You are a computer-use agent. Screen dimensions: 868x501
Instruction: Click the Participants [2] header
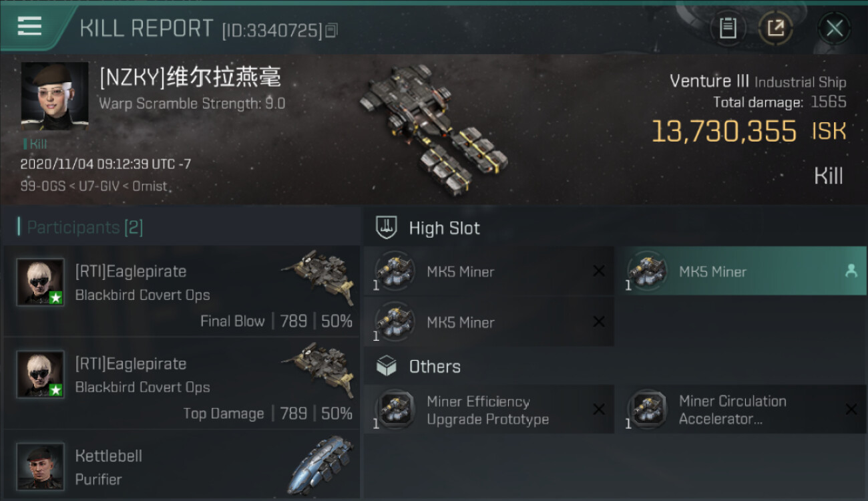[85, 227]
